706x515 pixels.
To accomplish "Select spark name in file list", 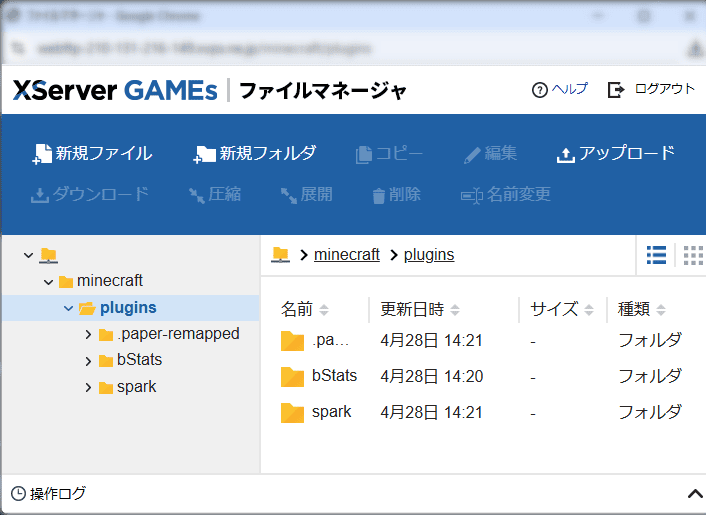I will [x=331, y=412].
